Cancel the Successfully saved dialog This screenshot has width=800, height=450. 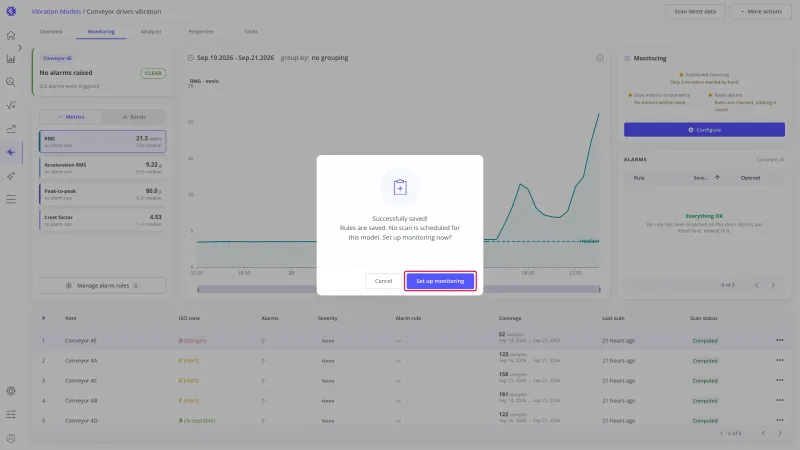(x=383, y=281)
